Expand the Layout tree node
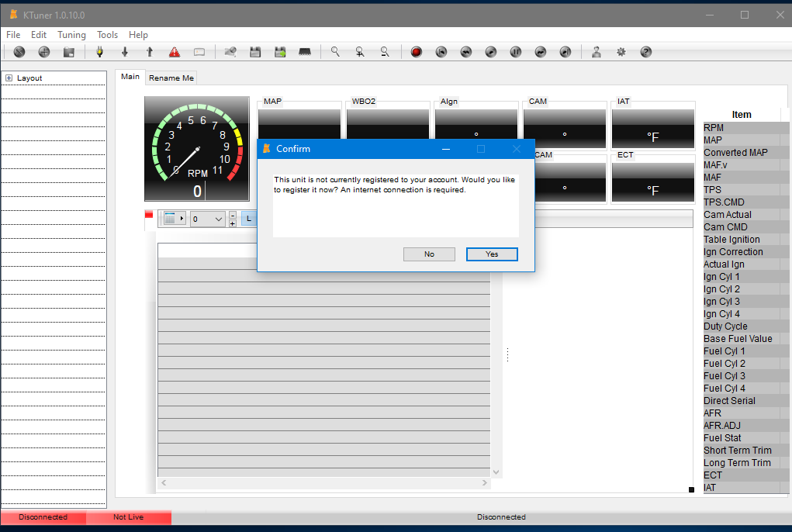This screenshot has width=792, height=532. (x=9, y=78)
